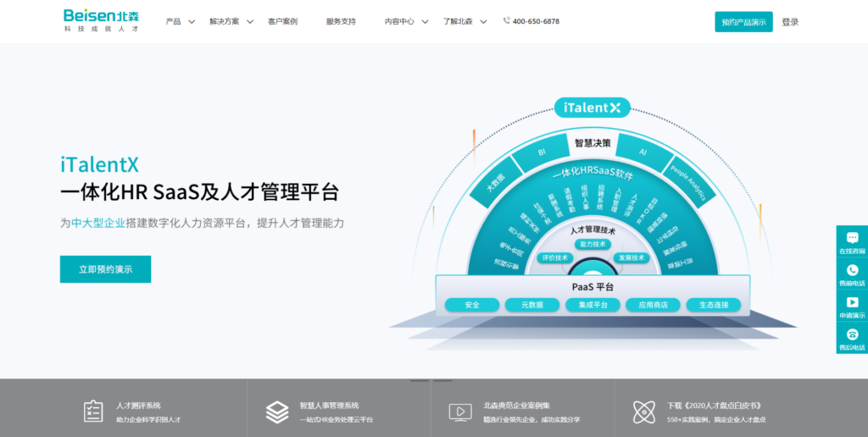Click the 申请演示 play icon
This screenshot has height=437, width=868.
click(852, 302)
